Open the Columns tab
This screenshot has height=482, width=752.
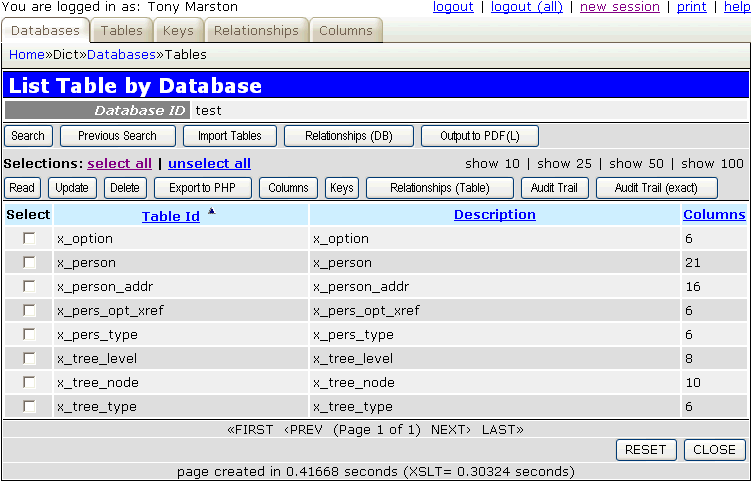pos(346,31)
